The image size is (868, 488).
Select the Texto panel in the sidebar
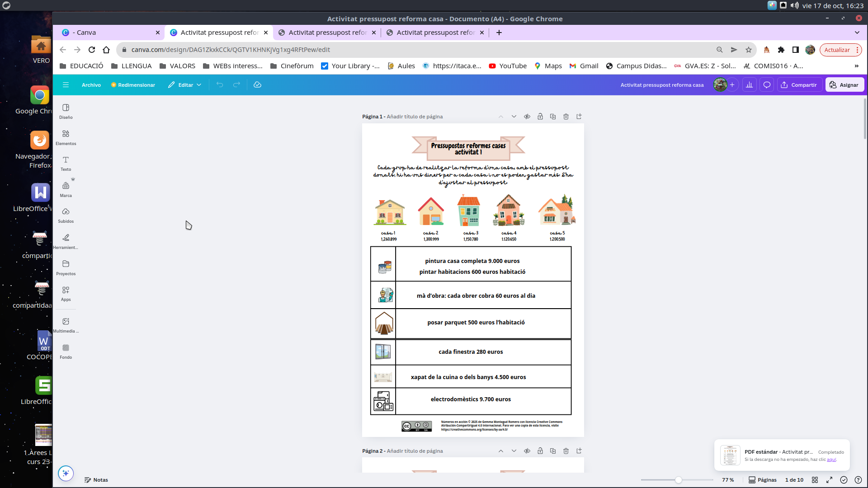click(66, 163)
